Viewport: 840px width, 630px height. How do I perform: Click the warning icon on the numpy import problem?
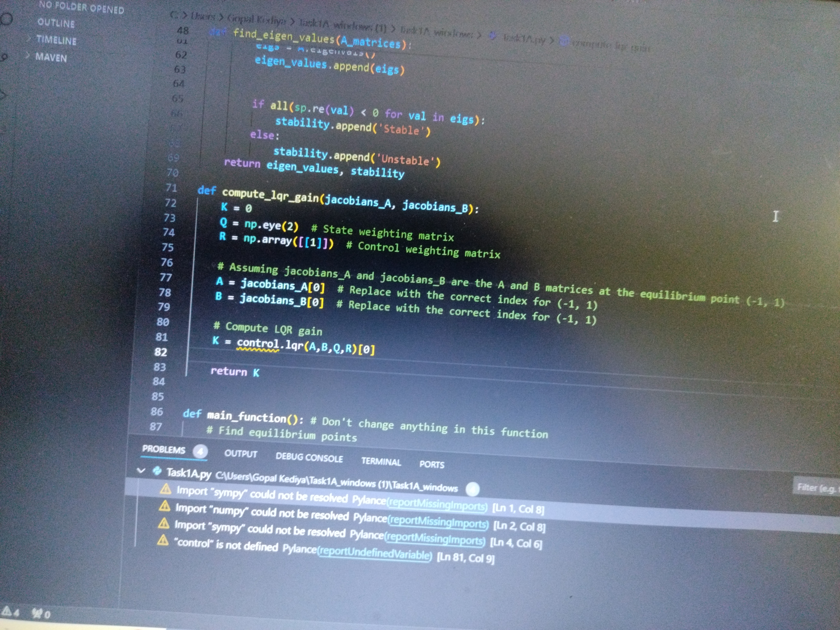tap(164, 506)
